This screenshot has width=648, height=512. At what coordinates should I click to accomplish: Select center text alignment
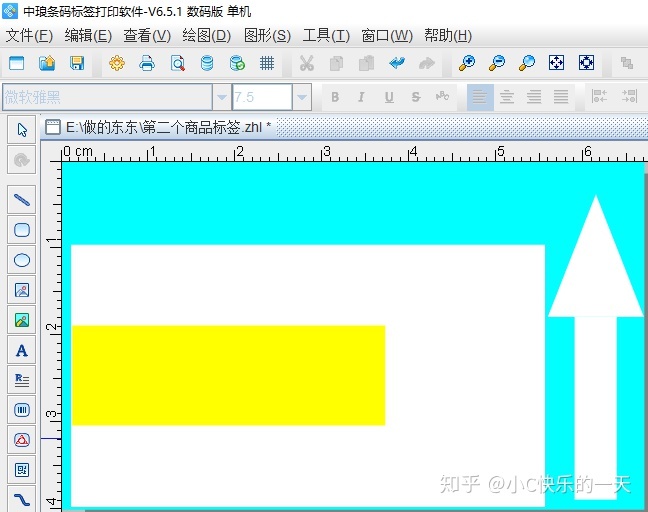(507, 97)
